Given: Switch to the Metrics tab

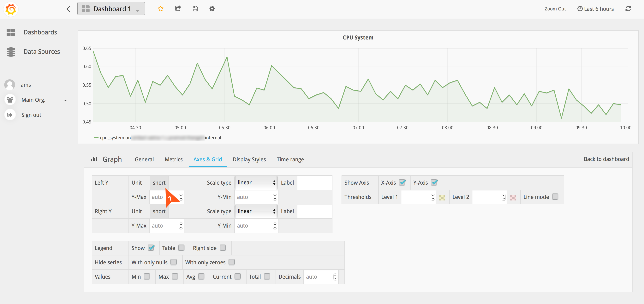Looking at the screenshot, I should pos(174,159).
